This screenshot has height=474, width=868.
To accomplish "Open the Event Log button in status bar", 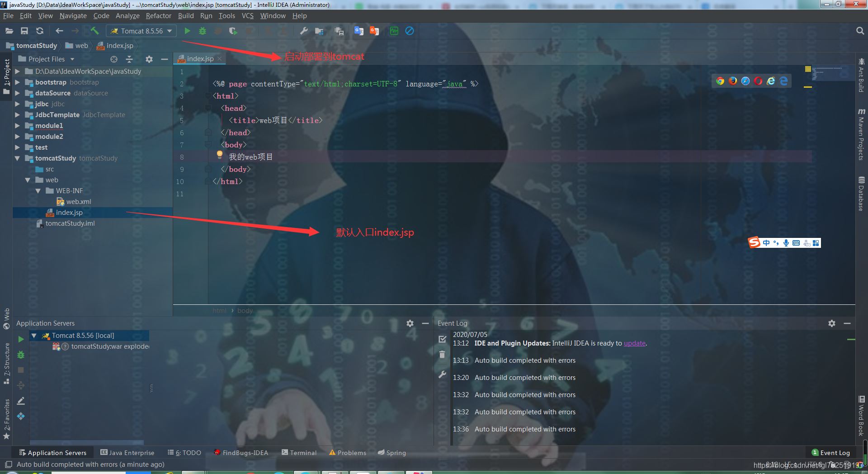I will 831,453.
